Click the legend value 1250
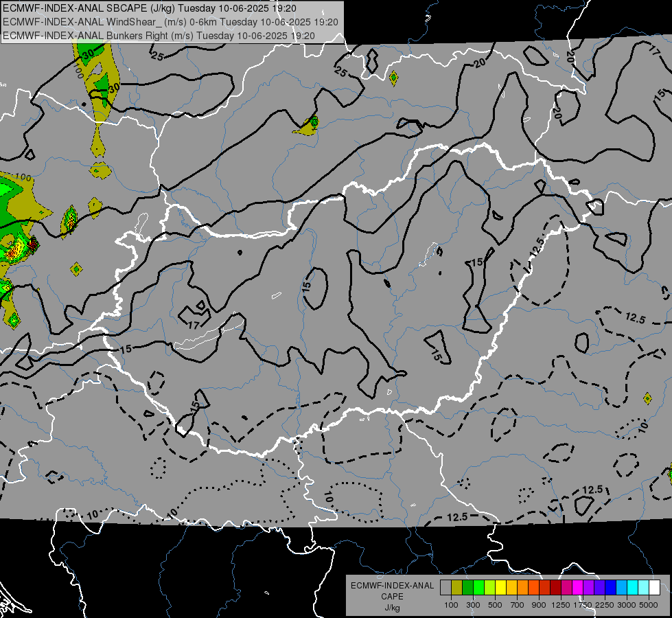The image size is (672, 618). tap(561, 605)
